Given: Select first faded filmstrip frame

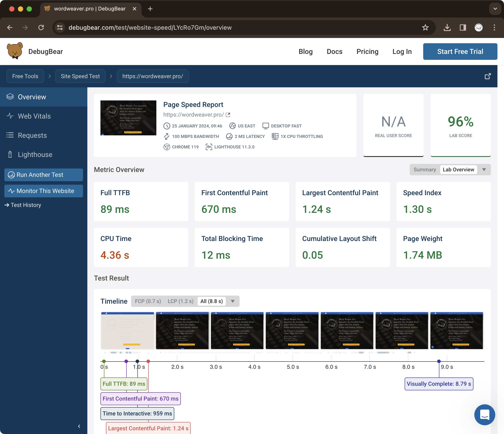Looking at the screenshot, I should pos(128,331).
